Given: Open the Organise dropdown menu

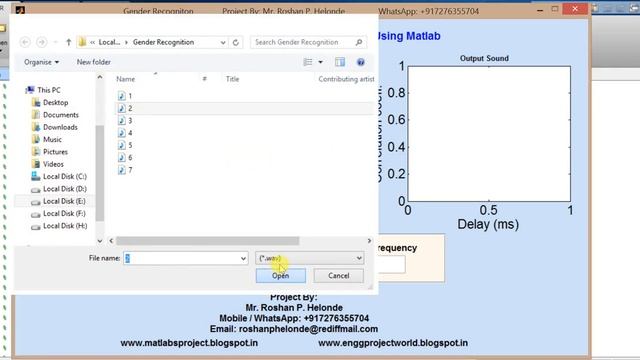Looking at the screenshot, I should [x=41, y=62].
